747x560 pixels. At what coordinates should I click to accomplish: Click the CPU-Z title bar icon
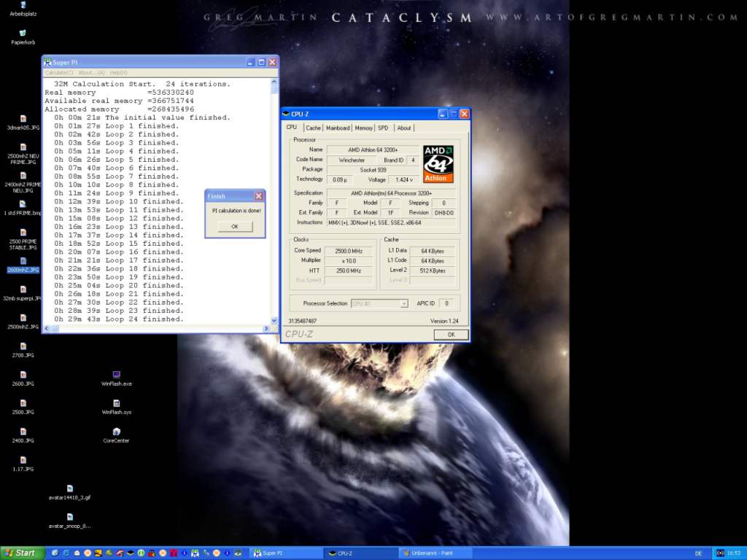pyautogui.click(x=286, y=114)
